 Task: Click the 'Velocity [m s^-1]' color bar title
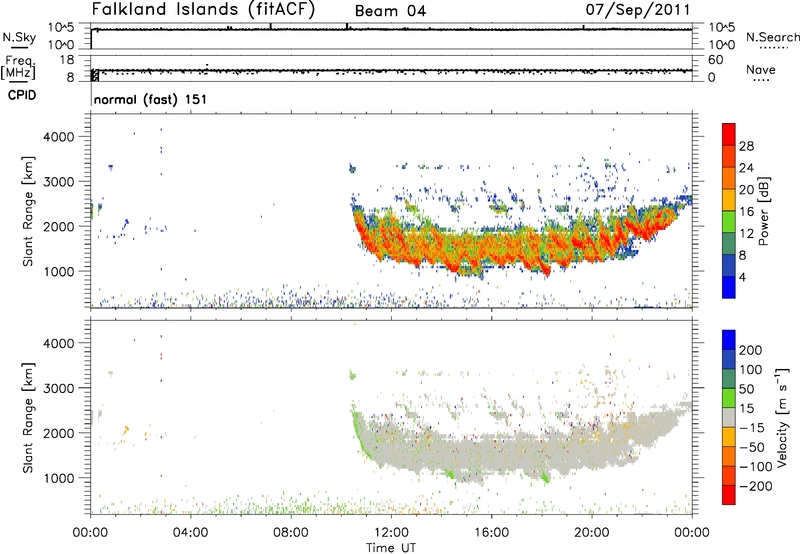point(782,417)
